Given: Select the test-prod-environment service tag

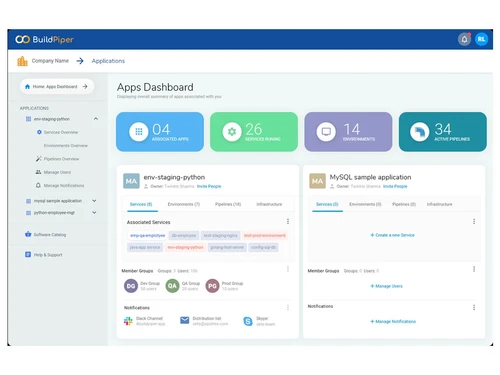Looking at the screenshot, I should pyautogui.click(x=265, y=235).
